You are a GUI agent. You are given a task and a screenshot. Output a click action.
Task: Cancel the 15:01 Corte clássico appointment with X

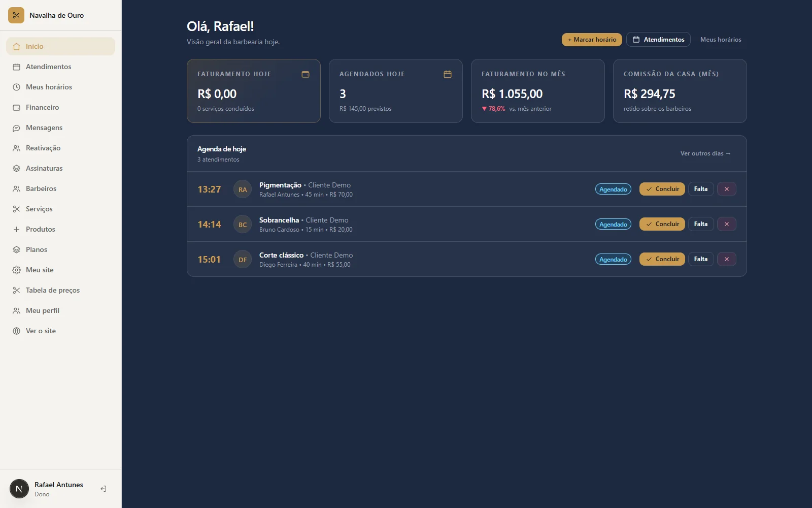tap(727, 259)
